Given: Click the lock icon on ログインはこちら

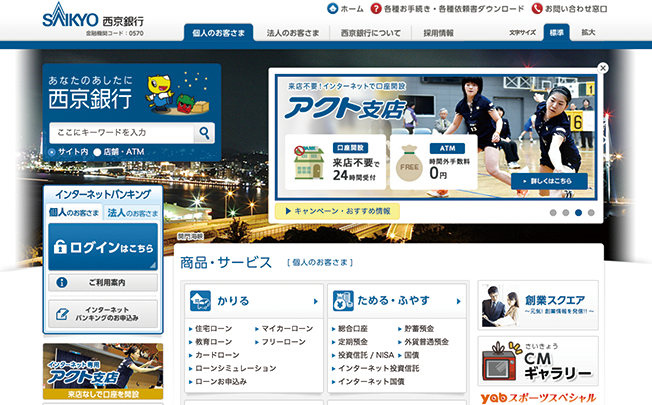Looking at the screenshot, I should pyautogui.click(x=60, y=247).
